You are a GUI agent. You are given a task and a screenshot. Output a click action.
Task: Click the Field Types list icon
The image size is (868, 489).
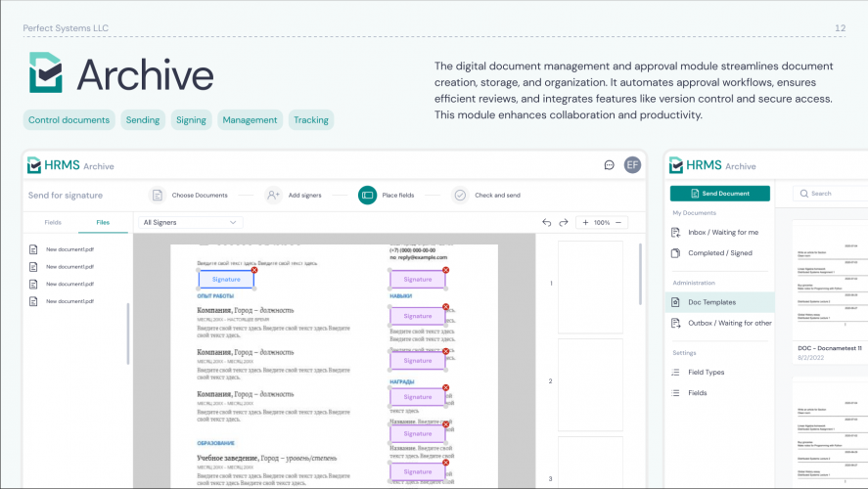tap(675, 373)
